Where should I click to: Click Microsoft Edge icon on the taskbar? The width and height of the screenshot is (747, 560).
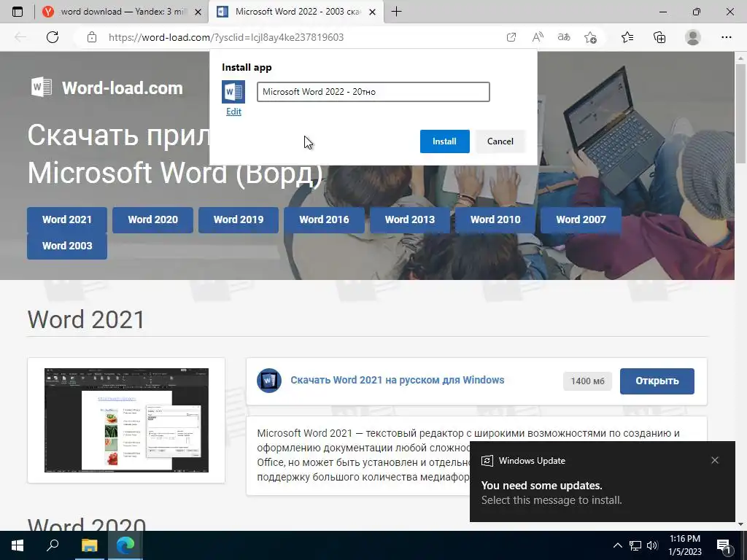pos(125,545)
